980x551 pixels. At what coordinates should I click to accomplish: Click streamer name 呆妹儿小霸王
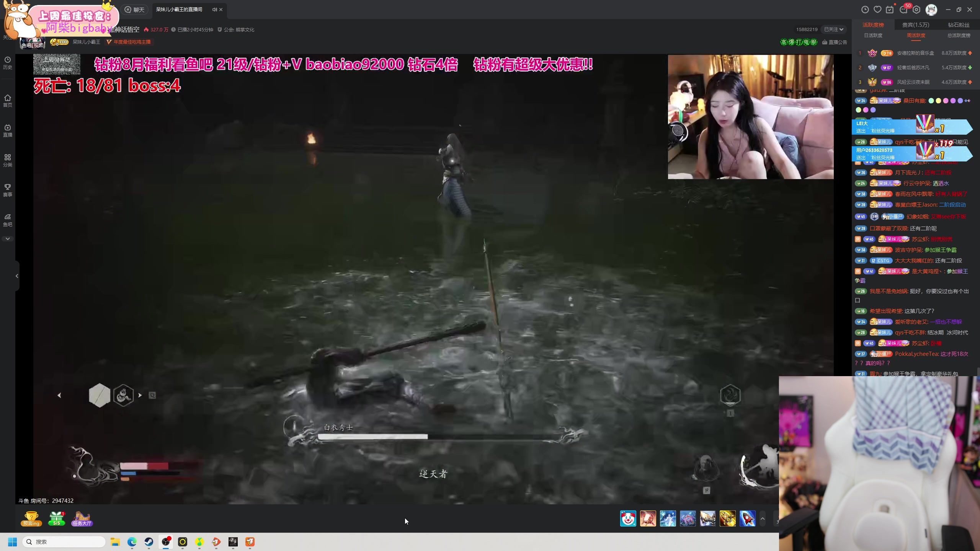(x=87, y=42)
